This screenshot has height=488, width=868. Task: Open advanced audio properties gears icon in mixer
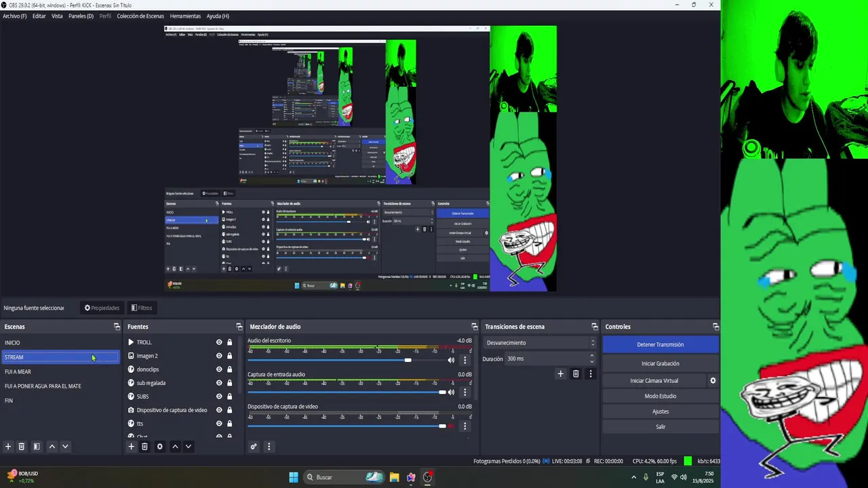(x=254, y=447)
